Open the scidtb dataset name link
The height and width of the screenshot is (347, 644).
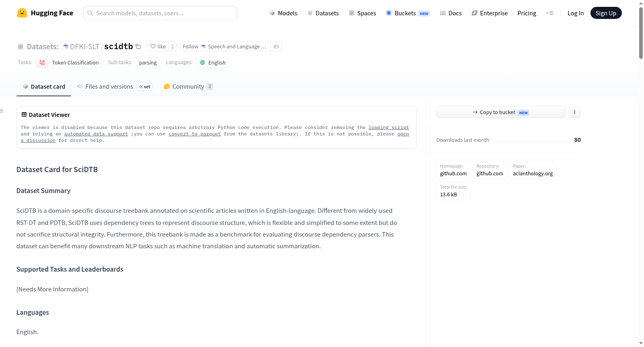pos(118,46)
